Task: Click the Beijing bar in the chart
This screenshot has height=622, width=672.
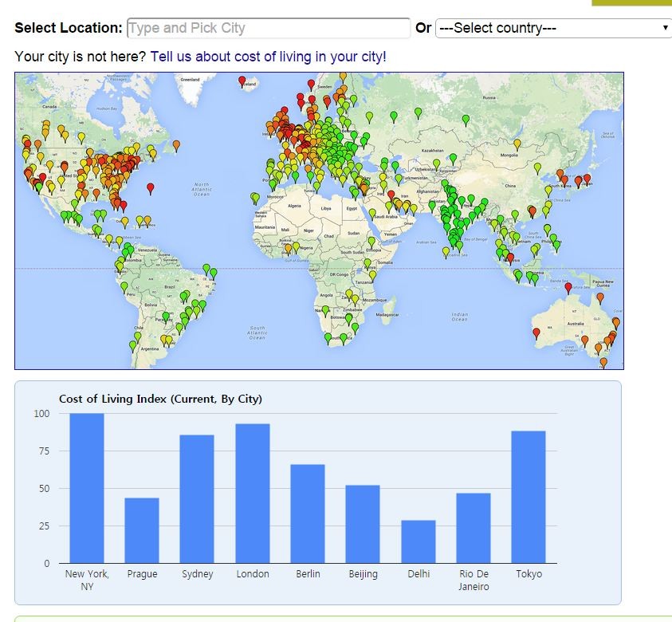Action: coord(363,524)
